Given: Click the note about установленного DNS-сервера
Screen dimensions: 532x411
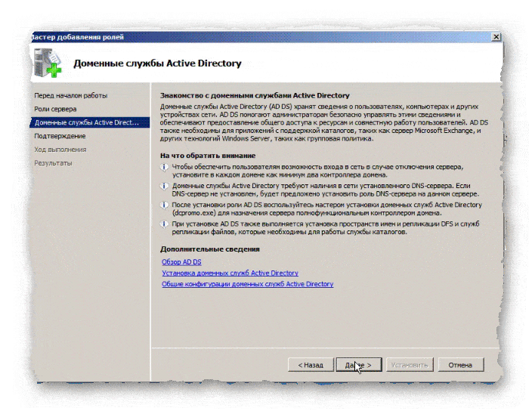Looking at the screenshot, I should (x=326, y=190).
